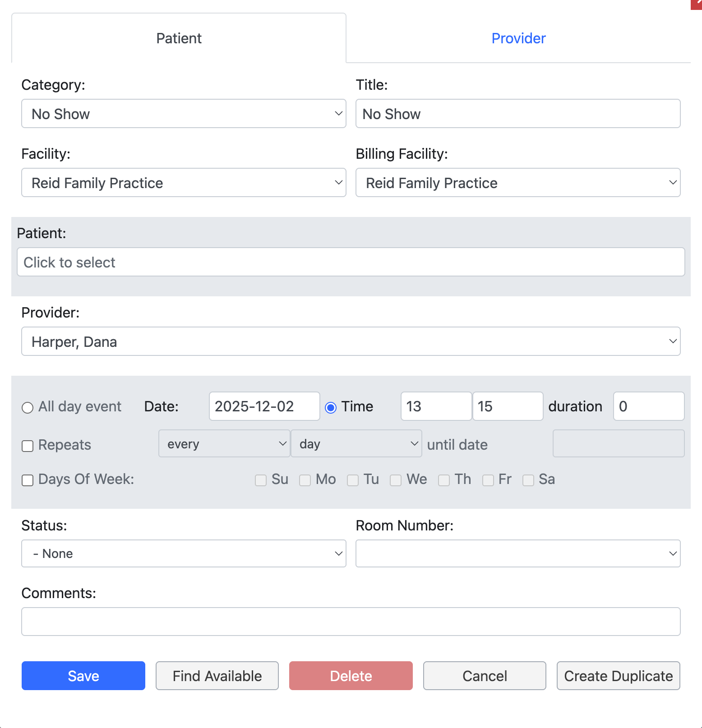Viewport: 702px width, 728px height.
Task: Expand the Room Number dropdown
Action: click(x=517, y=553)
